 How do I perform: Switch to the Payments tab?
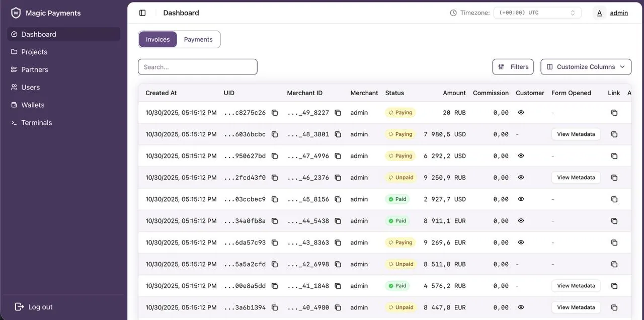pos(198,40)
